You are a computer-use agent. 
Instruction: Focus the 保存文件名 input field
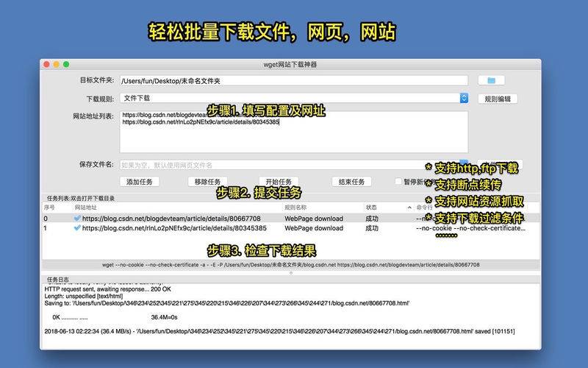point(294,165)
